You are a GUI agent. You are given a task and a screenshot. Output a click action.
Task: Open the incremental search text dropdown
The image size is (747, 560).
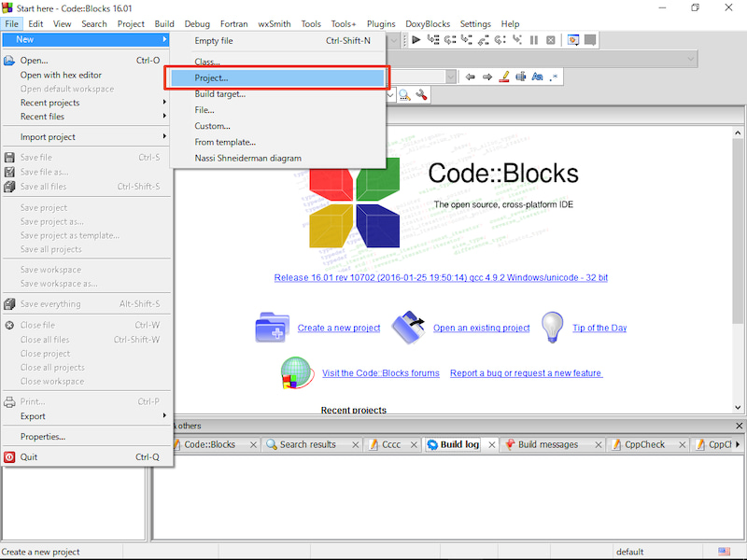450,77
